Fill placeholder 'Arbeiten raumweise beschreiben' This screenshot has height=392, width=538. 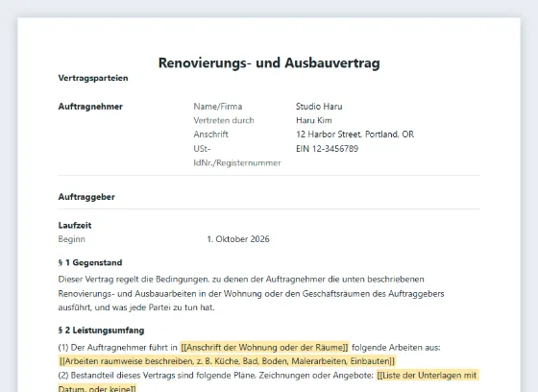[227, 361]
